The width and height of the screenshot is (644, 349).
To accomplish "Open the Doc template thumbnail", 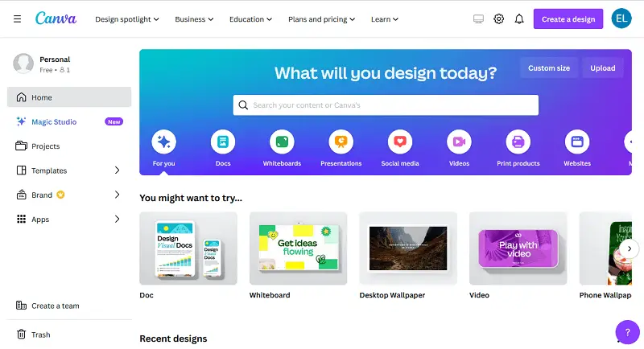I will pyautogui.click(x=188, y=248).
